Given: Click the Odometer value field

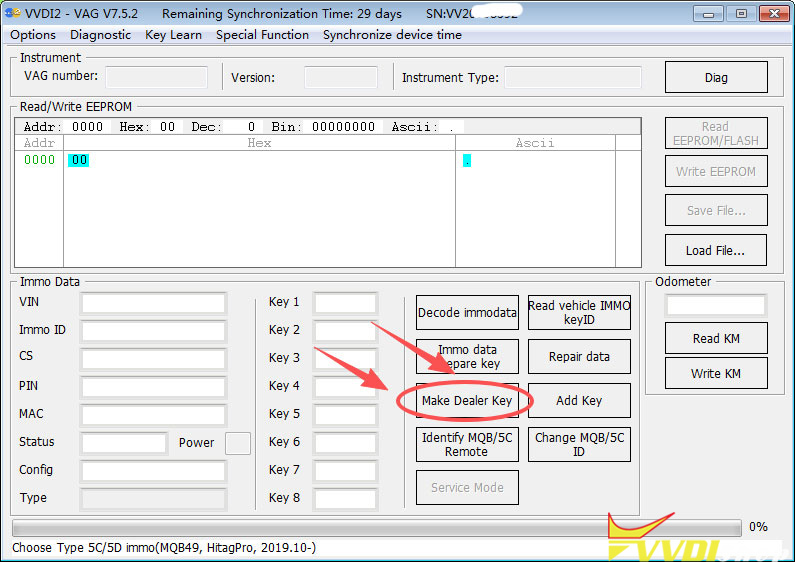Looking at the screenshot, I should coord(716,305).
